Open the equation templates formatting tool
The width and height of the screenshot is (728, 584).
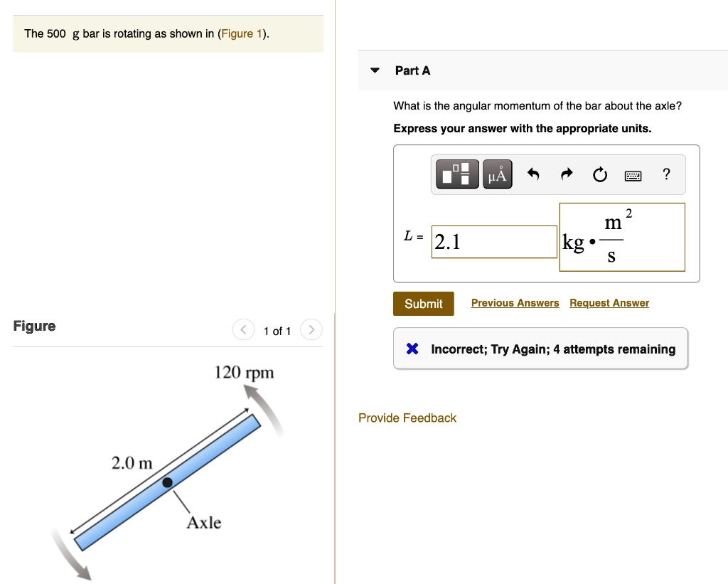pyautogui.click(x=456, y=174)
